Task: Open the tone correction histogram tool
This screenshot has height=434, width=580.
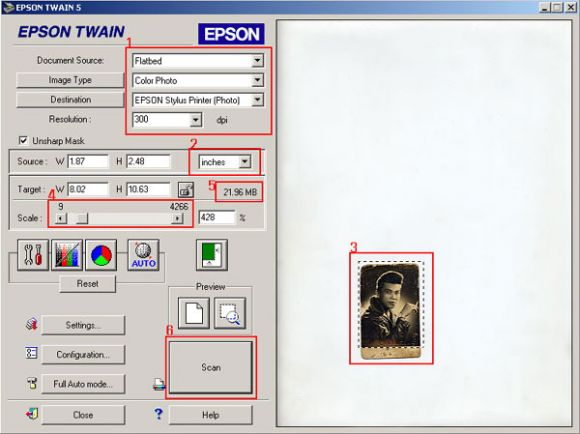Action: [67, 255]
